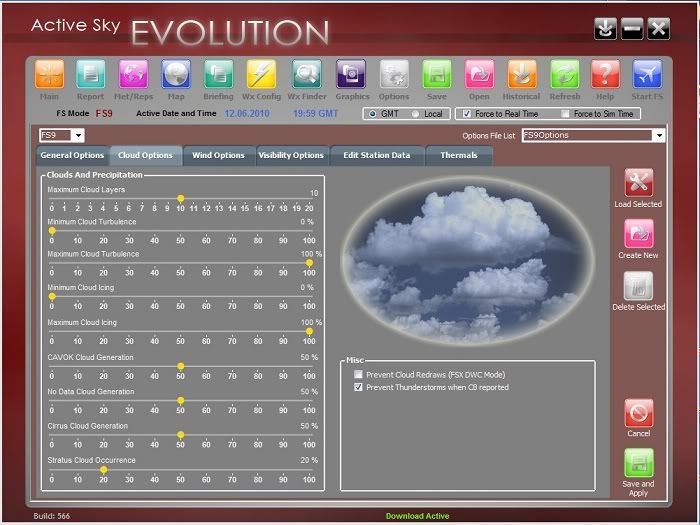Select the Cloud Options tab

146,155
